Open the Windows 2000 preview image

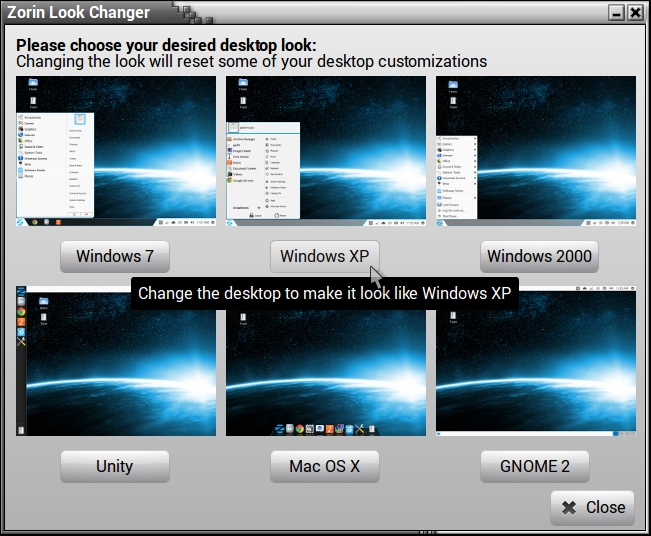coord(535,151)
